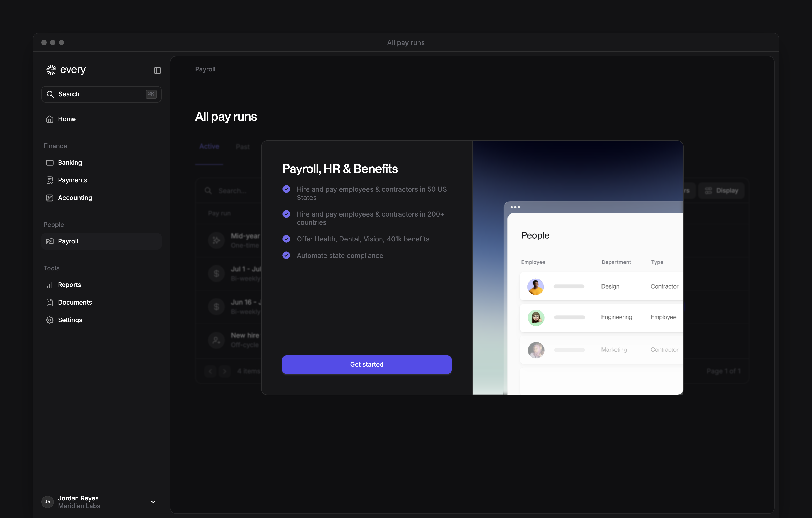Click the ⌘K shortcut badge

151,94
